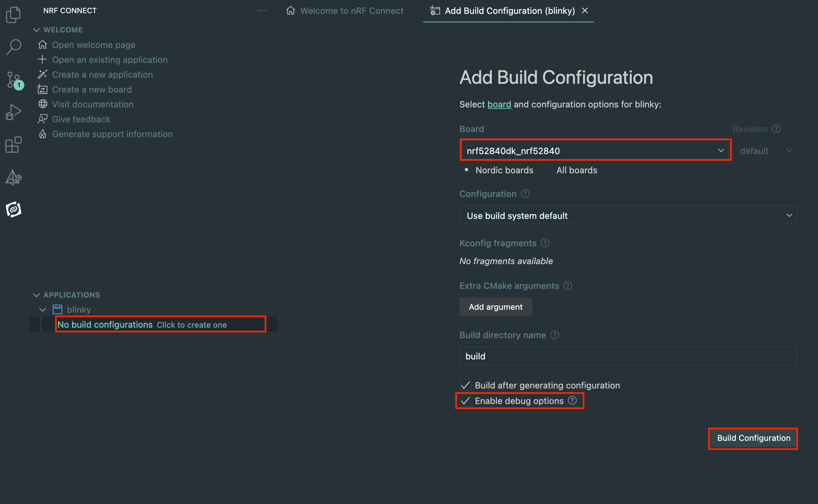Expand the Use build system default dropdown
This screenshot has width=818, height=504.
pos(628,216)
